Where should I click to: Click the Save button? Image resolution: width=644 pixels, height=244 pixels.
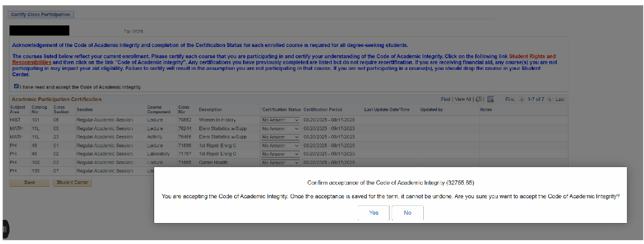[30, 182]
